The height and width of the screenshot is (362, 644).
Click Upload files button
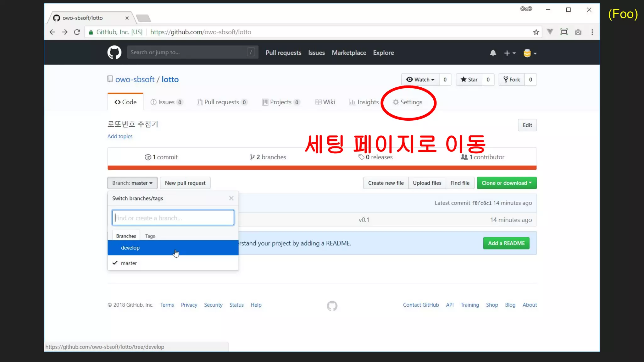click(x=427, y=183)
